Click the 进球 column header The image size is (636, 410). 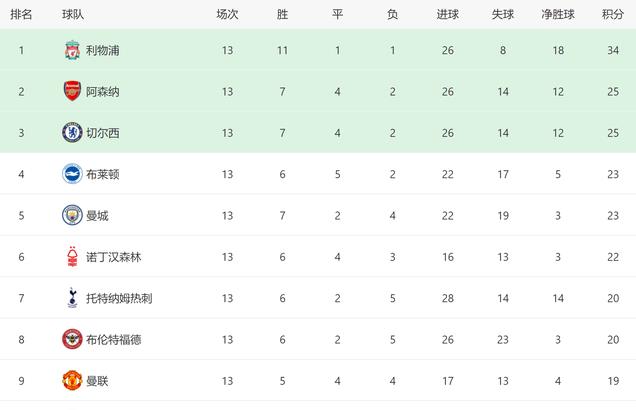click(x=448, y=15)
